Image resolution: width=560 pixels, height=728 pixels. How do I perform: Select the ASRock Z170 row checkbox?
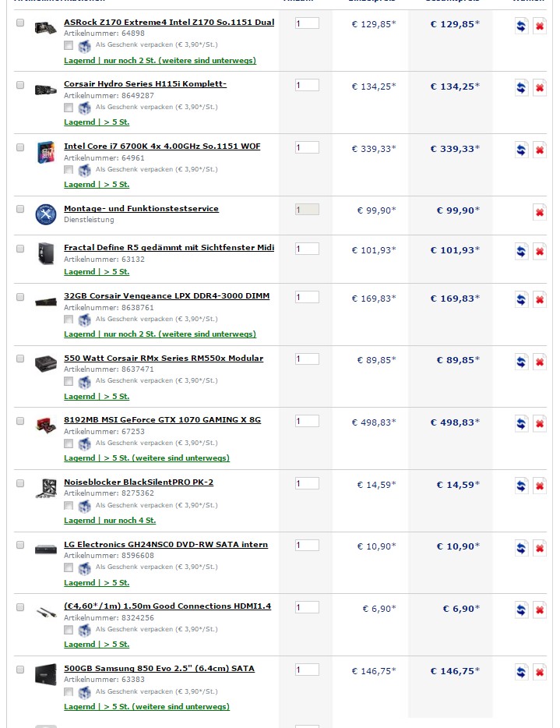point(20,23)
